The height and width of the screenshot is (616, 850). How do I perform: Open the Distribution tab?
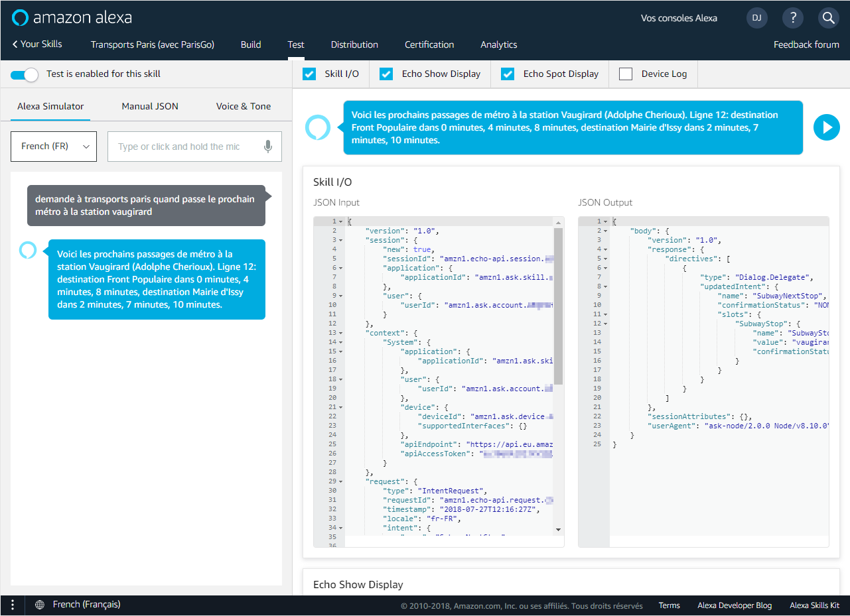click(x=354, y=44)
